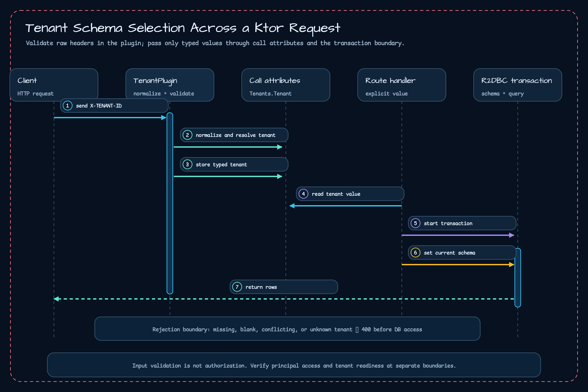This screenshot has width=588, height=392.
Task: Select the 'return rows' label
Action: [x=261, y=287]
